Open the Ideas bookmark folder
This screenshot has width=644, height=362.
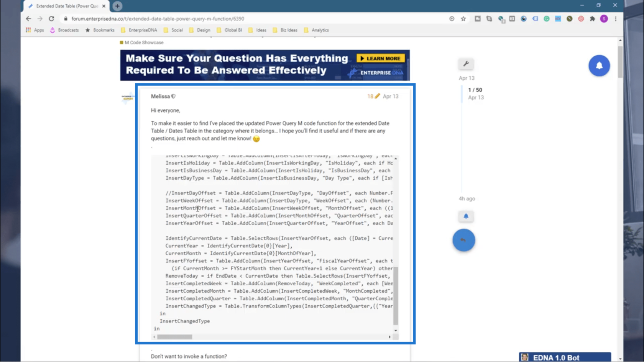(x=257, y=30)
